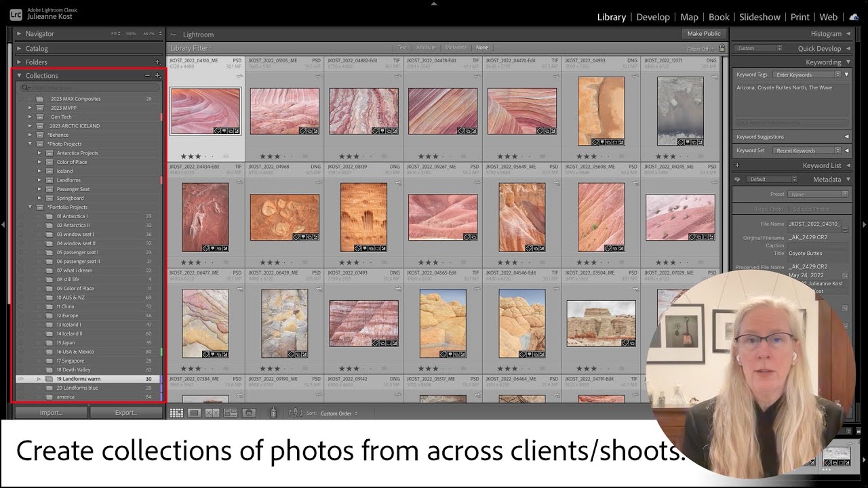Click the minus icon on Collections panel
The width and height of the screenshot is (868, 488).
[x=147, y=76]
